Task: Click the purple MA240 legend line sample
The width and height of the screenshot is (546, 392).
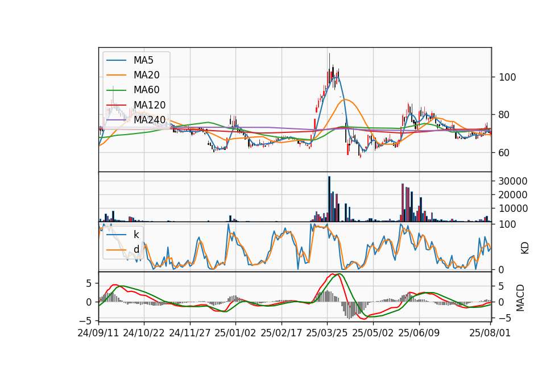Action: pyautogui.click(x=116, y=120)
